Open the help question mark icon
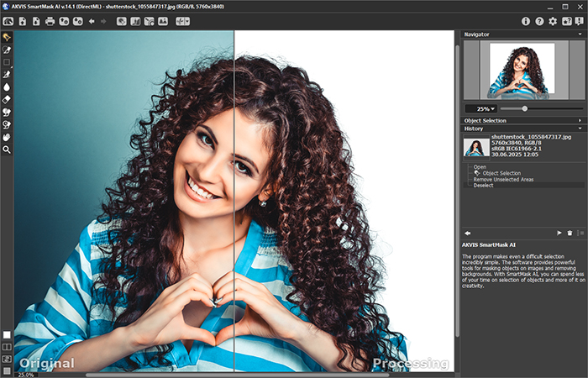This screenshot has width=588, height=378. pos(539,21)
